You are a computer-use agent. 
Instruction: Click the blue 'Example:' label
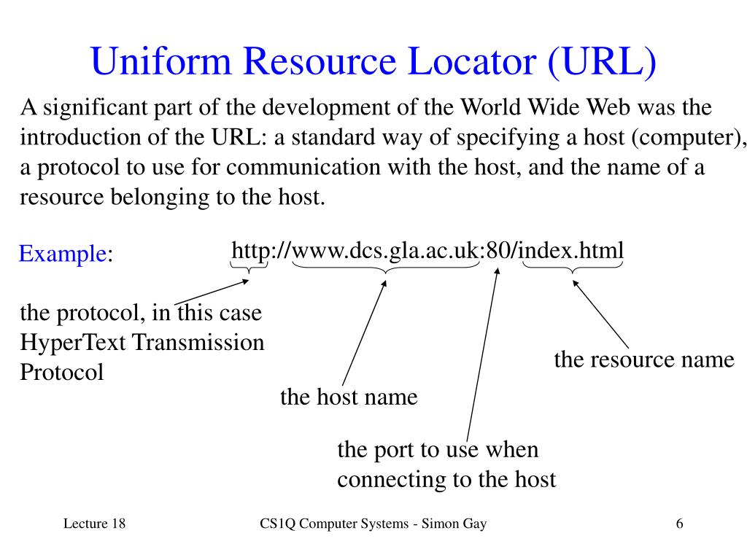point(66,253)
